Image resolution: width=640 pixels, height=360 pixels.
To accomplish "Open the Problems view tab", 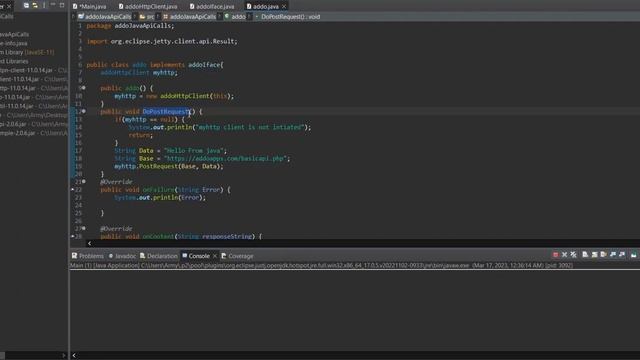I will (x=88, y=256).
